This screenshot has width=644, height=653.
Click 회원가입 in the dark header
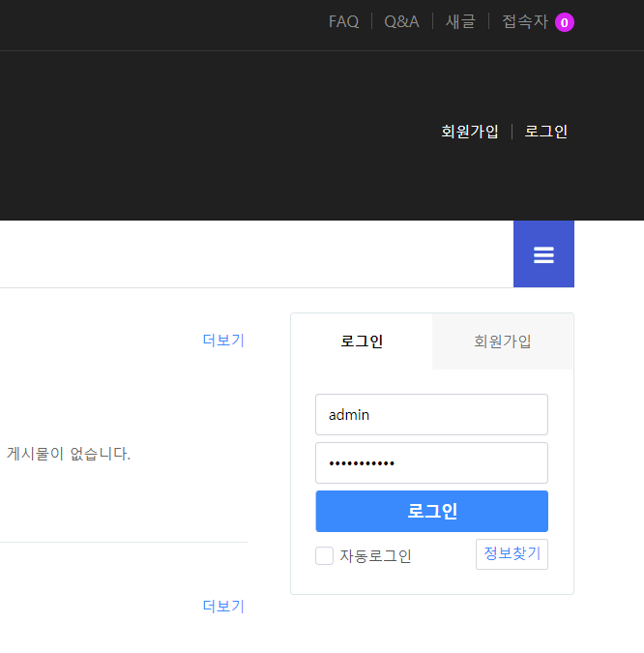point(470,132)
